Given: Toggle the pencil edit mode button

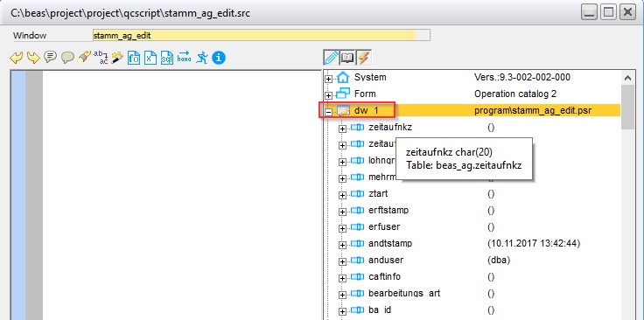Looking at the screenshot, I should [331, 58].
